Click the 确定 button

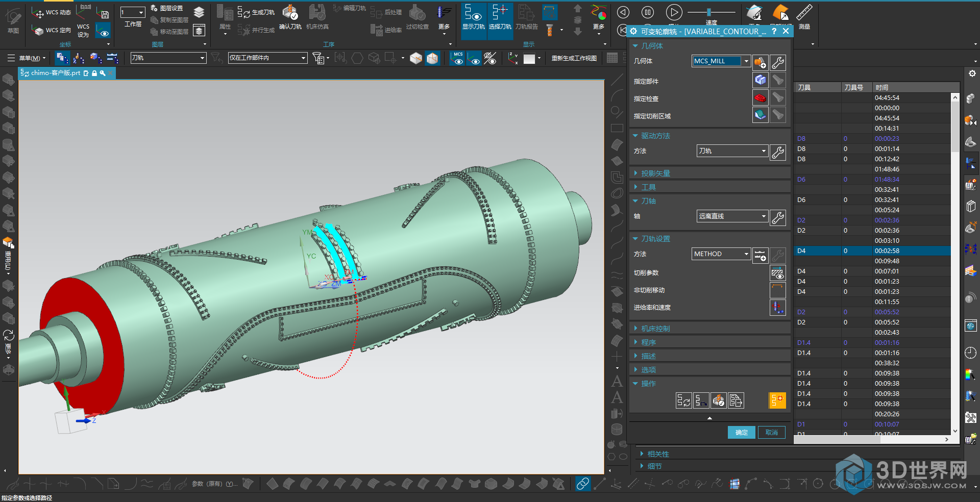coord(741,433)
